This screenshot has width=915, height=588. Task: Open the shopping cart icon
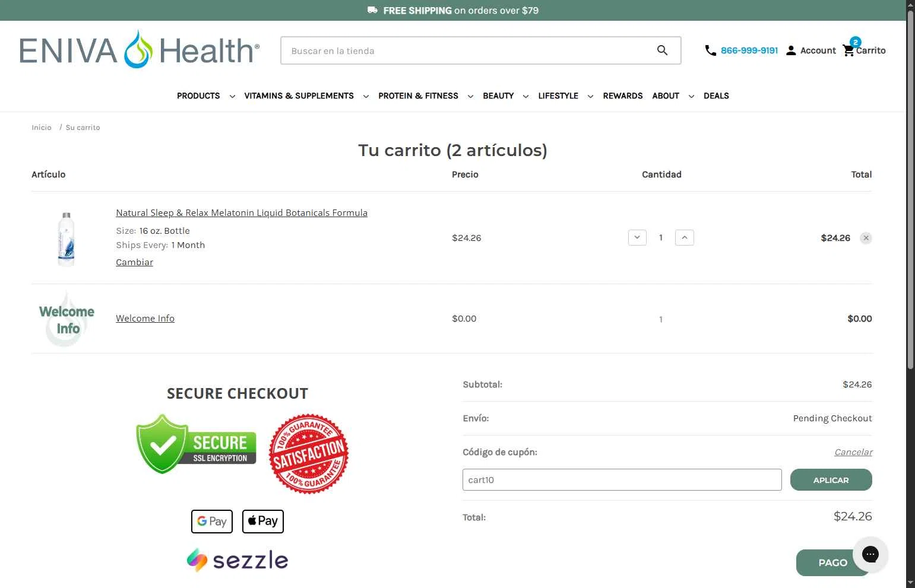click(849, 50)
